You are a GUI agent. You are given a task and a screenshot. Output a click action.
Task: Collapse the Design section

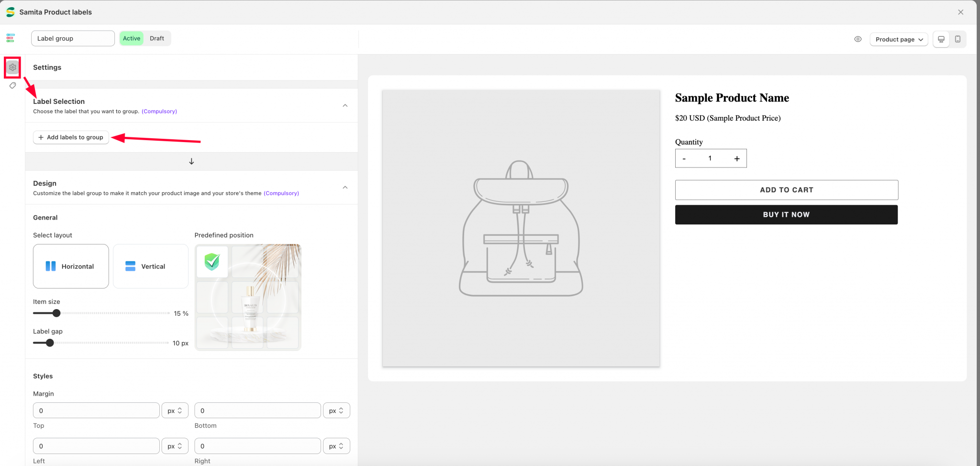pyautogui.click(x=345, y=188)
